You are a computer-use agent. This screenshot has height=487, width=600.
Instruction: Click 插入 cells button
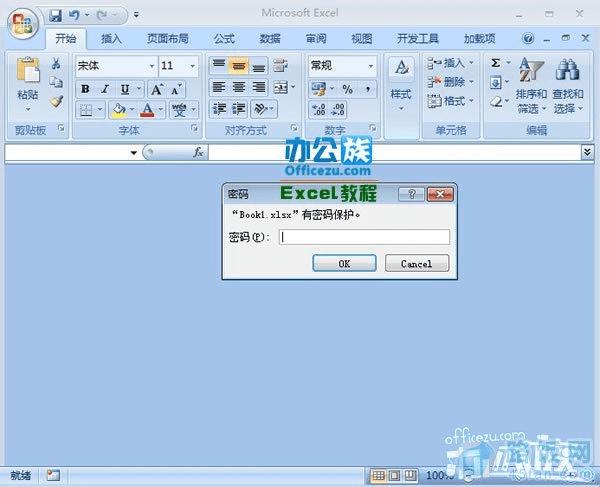(450, 63)
